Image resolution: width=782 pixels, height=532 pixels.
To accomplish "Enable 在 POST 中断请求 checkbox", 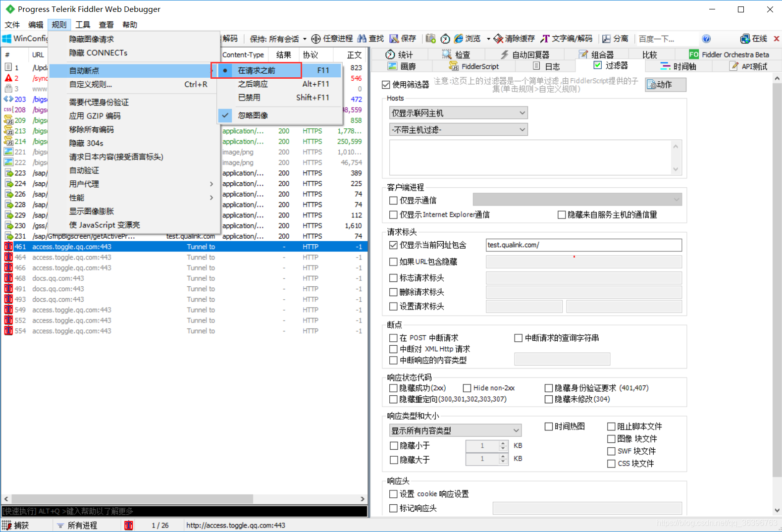I will 393,338.
